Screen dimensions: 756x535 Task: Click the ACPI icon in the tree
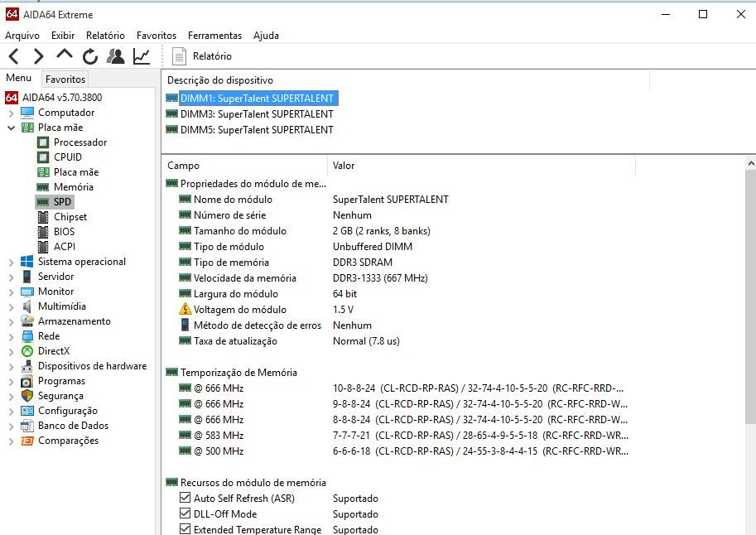(43, 247)
